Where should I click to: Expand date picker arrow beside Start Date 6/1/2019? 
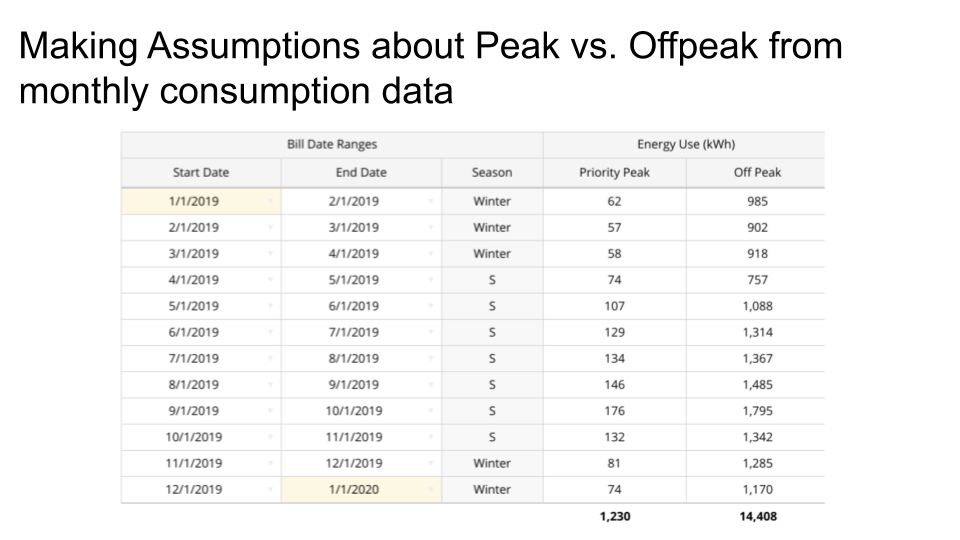coord(270,332)
